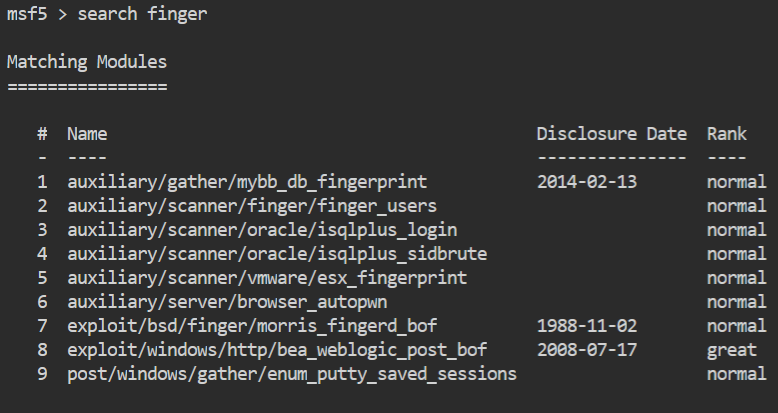This screenshot has height=413, width=778.
Task: Select auxiliary/scanner/finger/finger_users module text
Action: click(x=251, y=206)
